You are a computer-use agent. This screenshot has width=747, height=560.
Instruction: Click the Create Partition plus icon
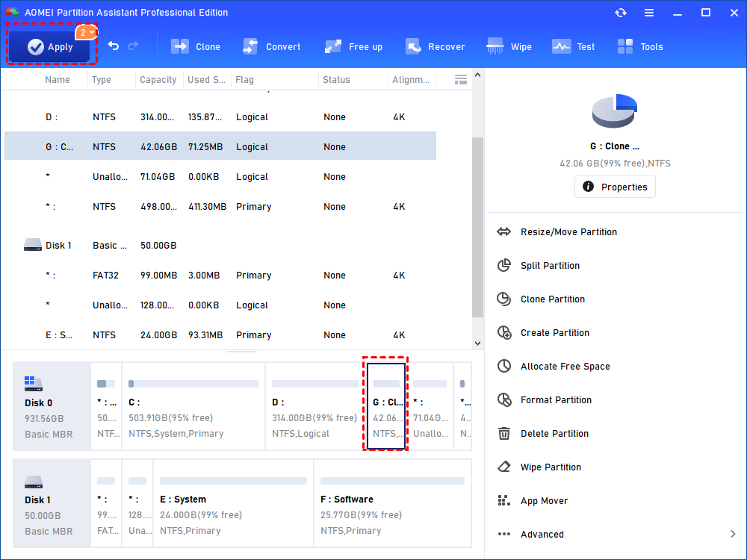(504, 332)
